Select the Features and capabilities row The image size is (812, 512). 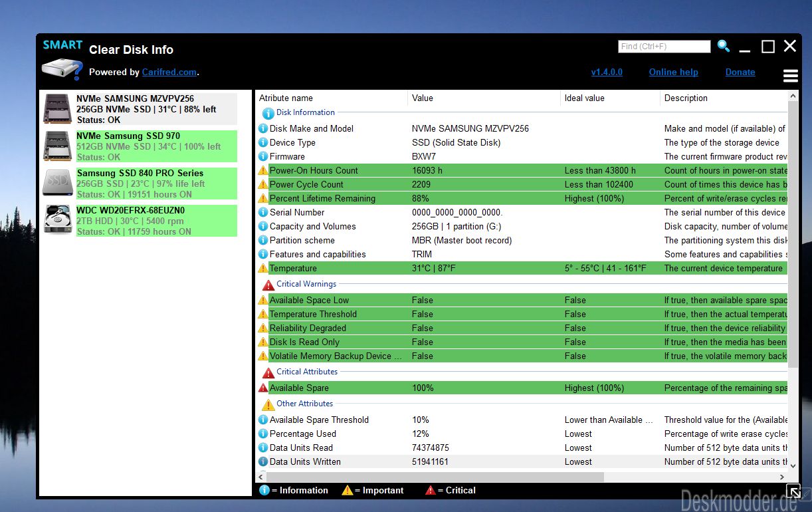(522, 254)
